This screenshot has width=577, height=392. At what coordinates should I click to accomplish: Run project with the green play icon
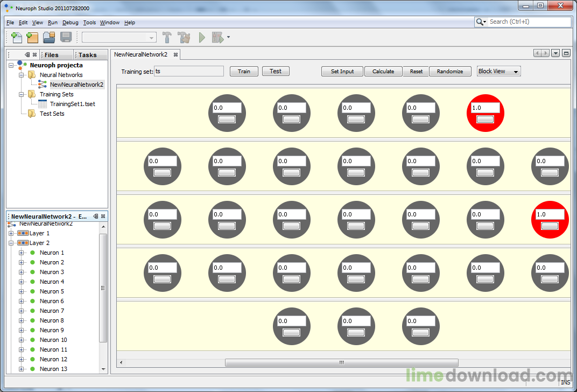(x=202, y=37)
